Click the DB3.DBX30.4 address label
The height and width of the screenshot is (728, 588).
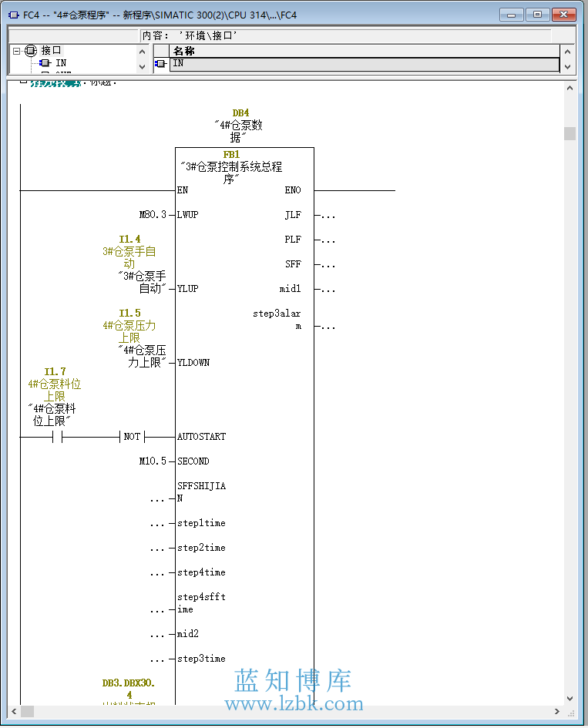coord(129,689)
